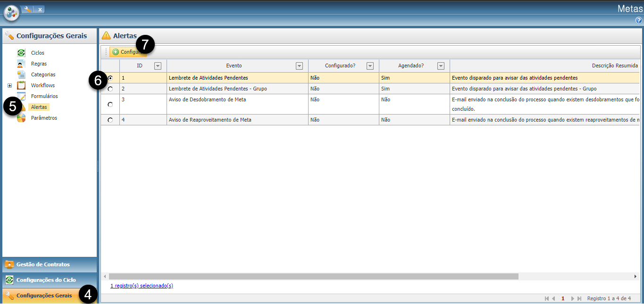Go to previous page of records

click(x=553, y=298)
